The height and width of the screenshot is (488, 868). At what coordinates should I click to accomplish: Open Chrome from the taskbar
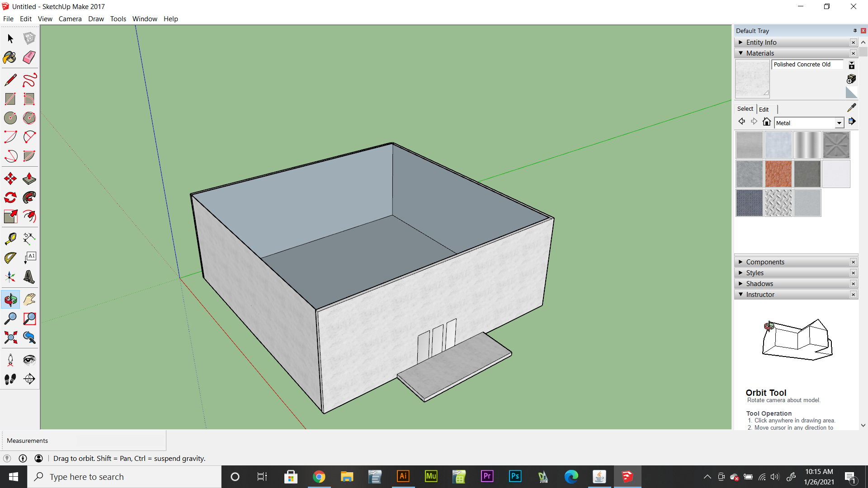319,477
